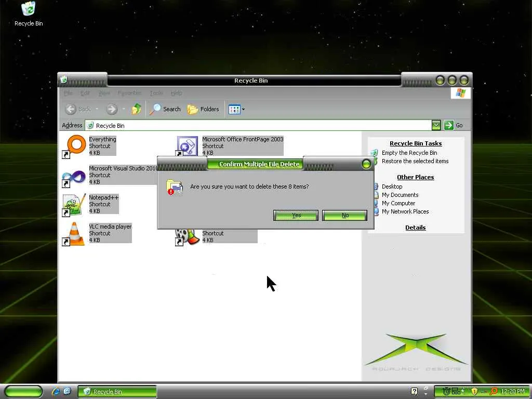532x399 pixels.
Task: Click into the Address bar field
Action: (x=259, y=125)
